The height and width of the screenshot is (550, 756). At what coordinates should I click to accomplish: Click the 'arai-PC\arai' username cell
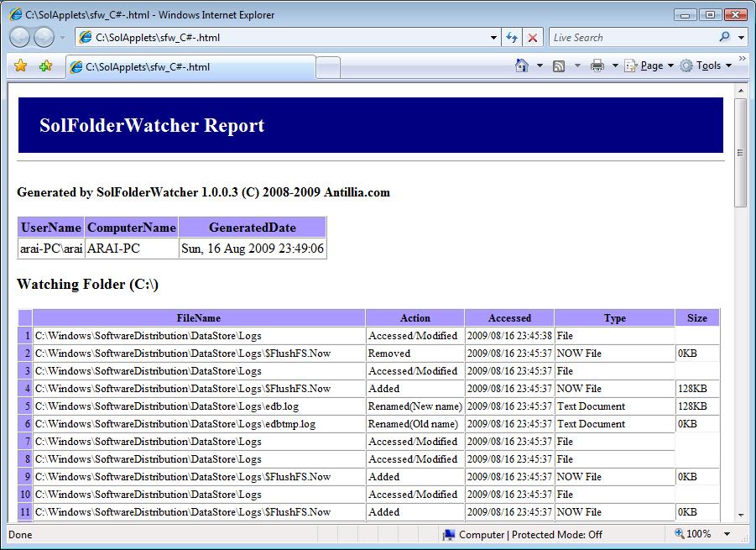tap(51, 249)
